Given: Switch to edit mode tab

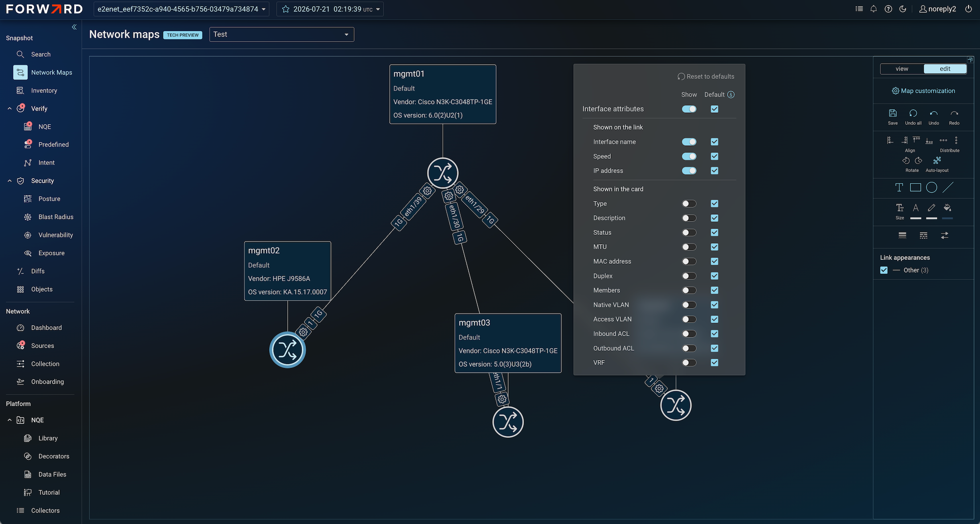Looking at the screenshot, I should (945, 69).
